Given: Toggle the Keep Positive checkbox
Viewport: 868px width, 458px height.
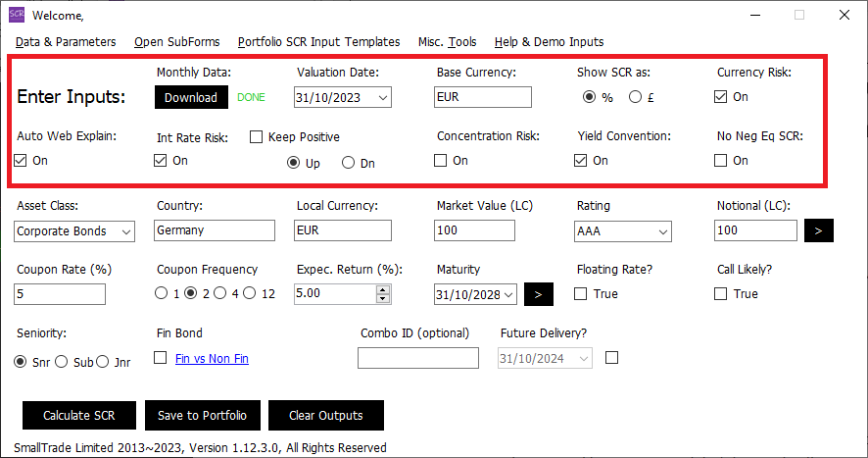Looking at the screenshot, I should (257, 137).
